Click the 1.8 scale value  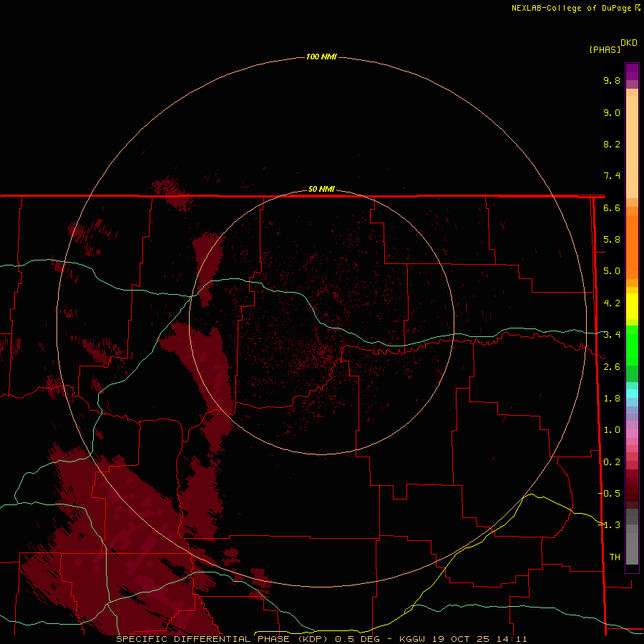[x=612, y=399]
